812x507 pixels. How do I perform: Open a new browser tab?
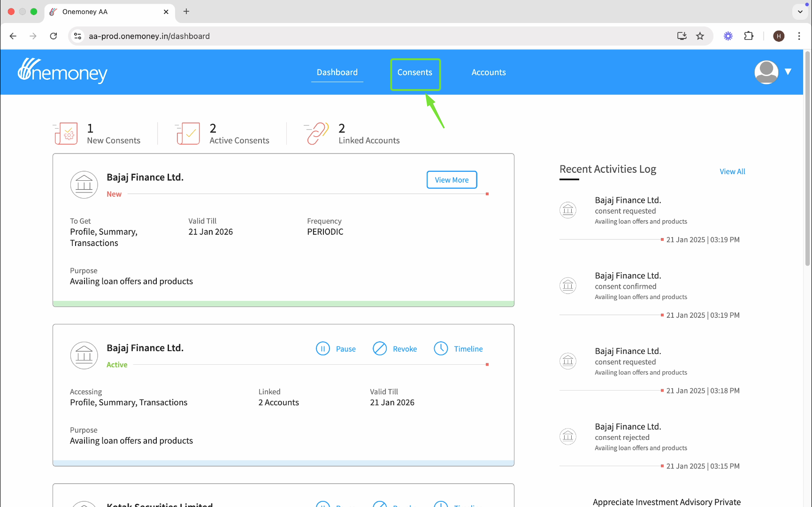(186, 11)
